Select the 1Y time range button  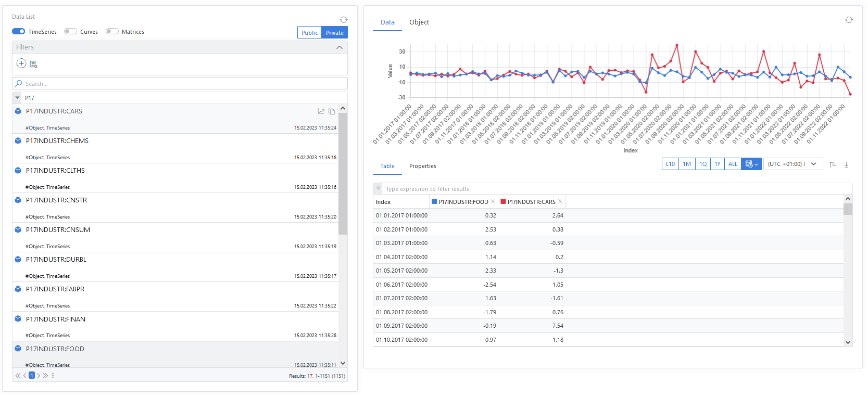click(x=717, y=164)
